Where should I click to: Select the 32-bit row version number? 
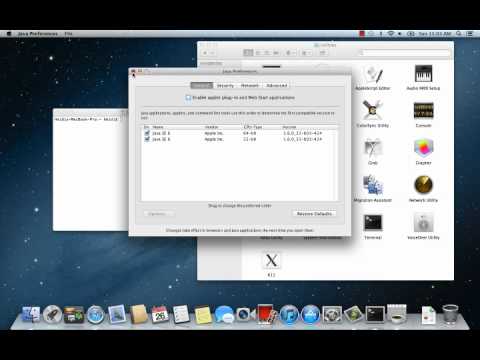coord(302,139)
